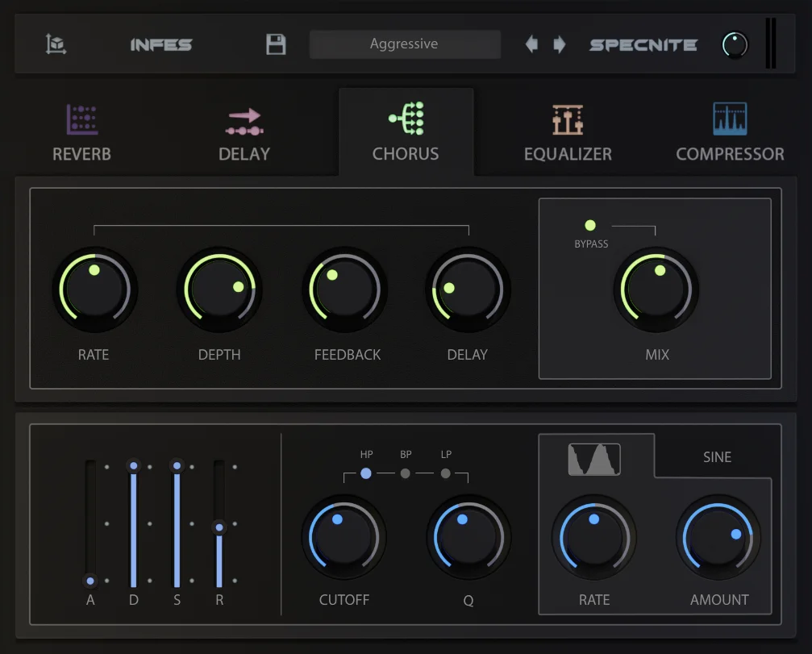Click the LFO AMOUNT knob
The height and width of the screenshot is (654, 812).
pyautogui.click(x=718, y=537)
